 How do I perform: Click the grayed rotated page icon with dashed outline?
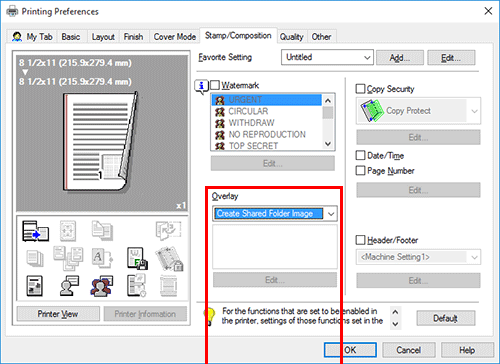pos(168,231)
